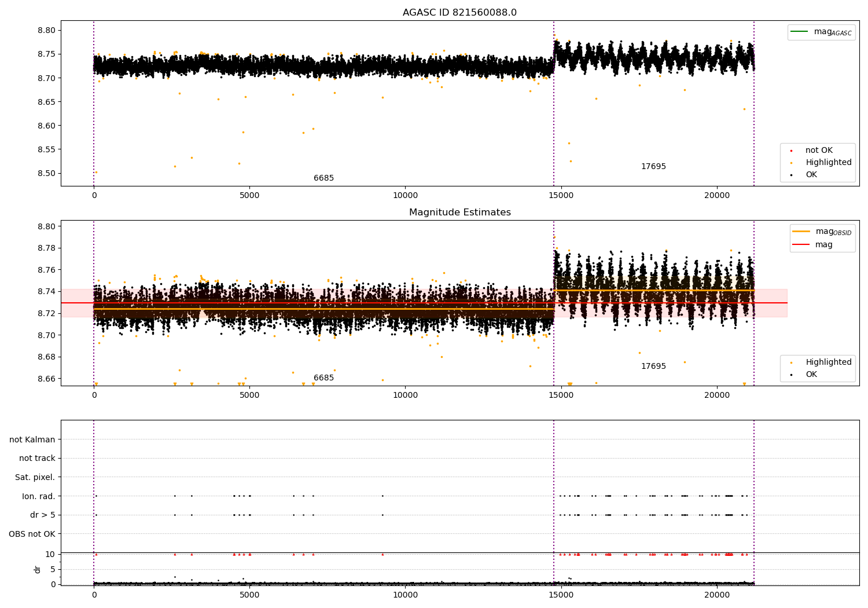Click the 6685 observation label in top plot
The height and width of the screenshot is (608, 868).
tap(323, 178)
